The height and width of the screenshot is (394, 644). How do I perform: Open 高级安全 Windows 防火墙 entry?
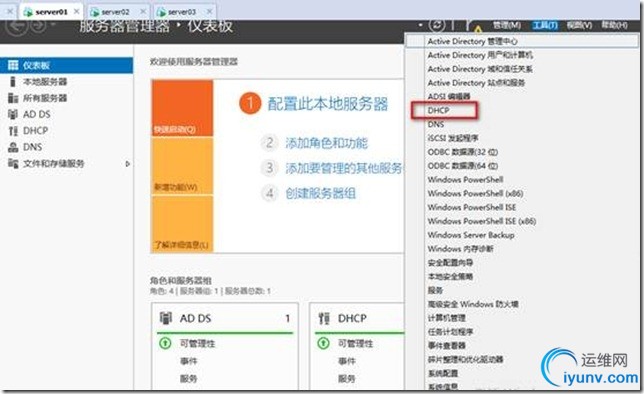522,304
